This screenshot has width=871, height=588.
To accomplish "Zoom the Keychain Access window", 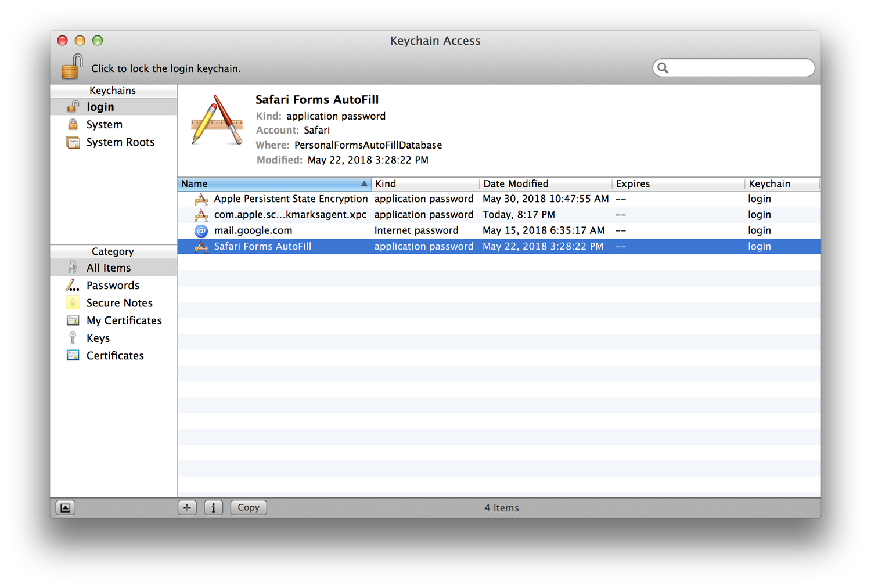I will click(98, 40).
